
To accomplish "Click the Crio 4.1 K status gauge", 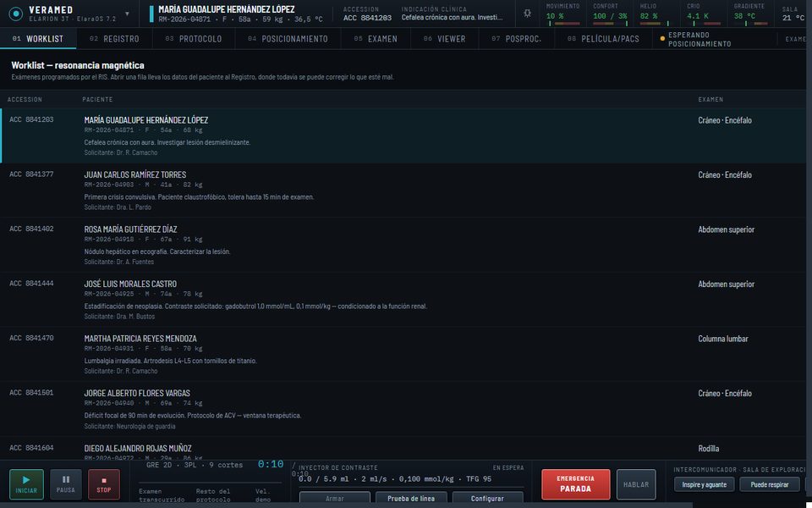I will 703,15.
